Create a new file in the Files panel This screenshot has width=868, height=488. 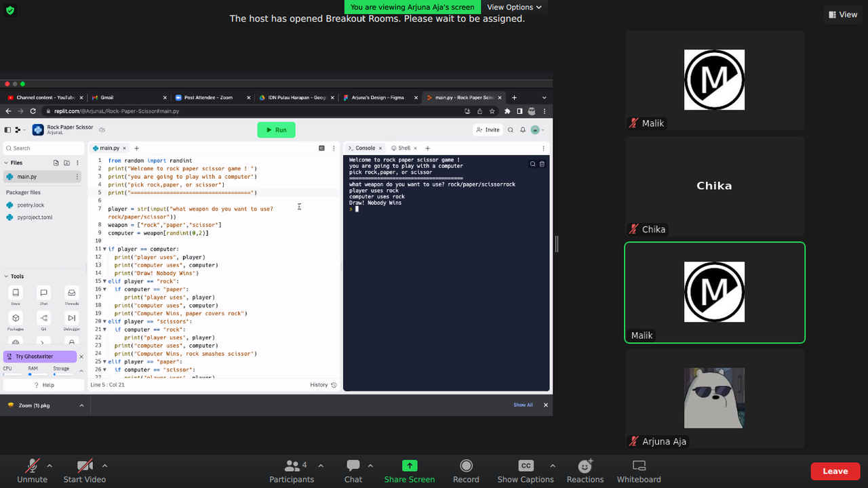coord(56,163)
